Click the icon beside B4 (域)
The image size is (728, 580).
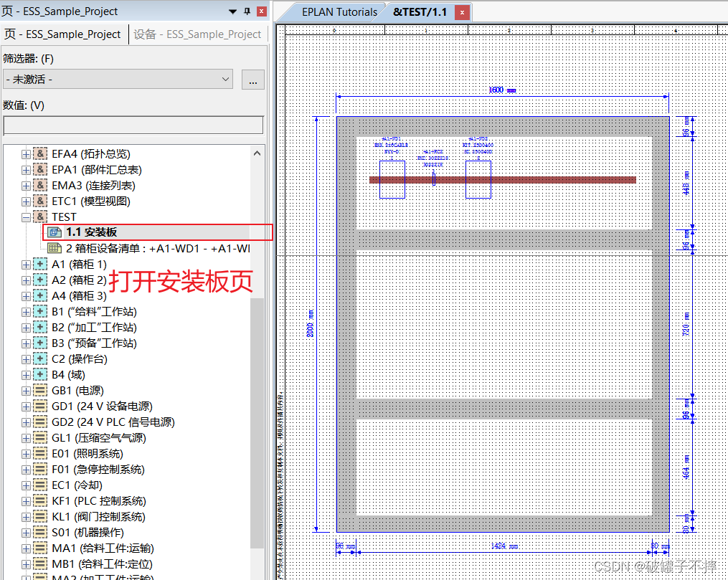(x=41, y=374)
